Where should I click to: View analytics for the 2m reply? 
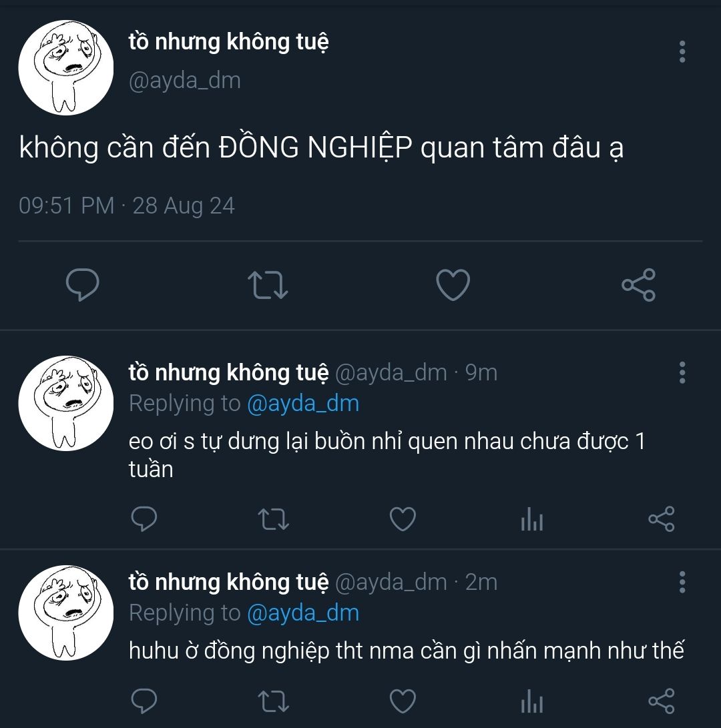coord(532,701)
